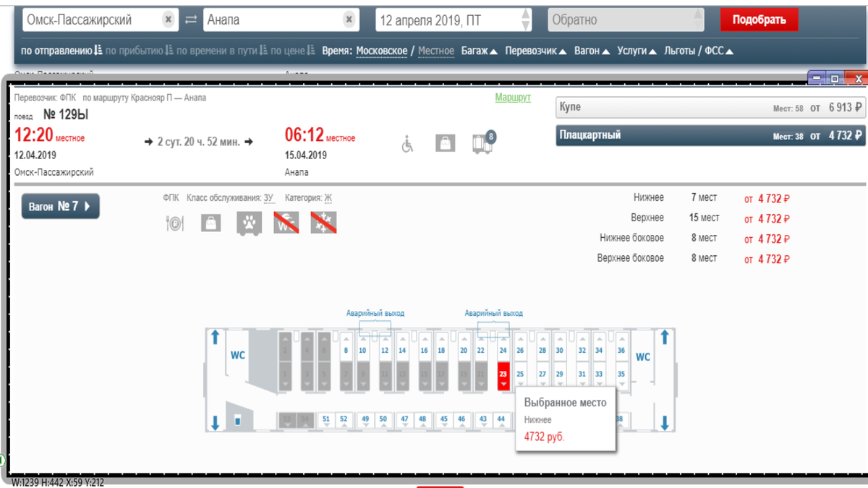The height and width of the screenshot is (488, 868).
Task: Expand the Вагон filter
Action: (592, 51)
